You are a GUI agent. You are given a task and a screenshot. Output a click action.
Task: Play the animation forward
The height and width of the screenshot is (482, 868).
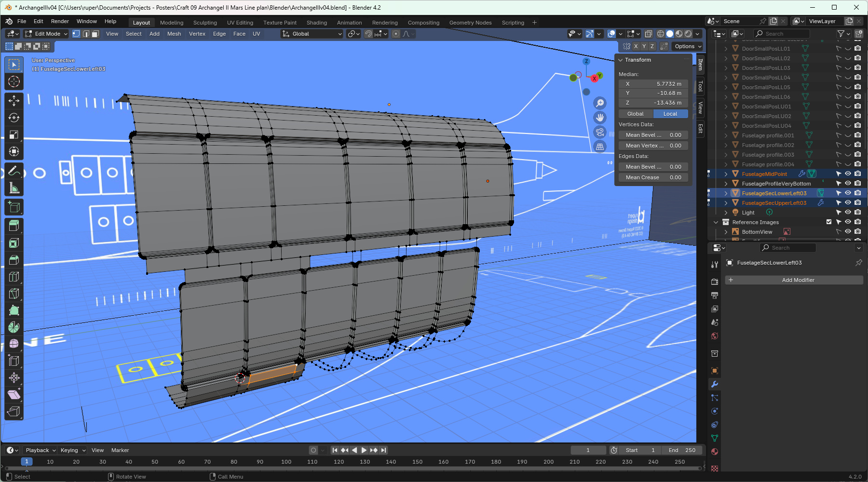click(x=364, y=450)
